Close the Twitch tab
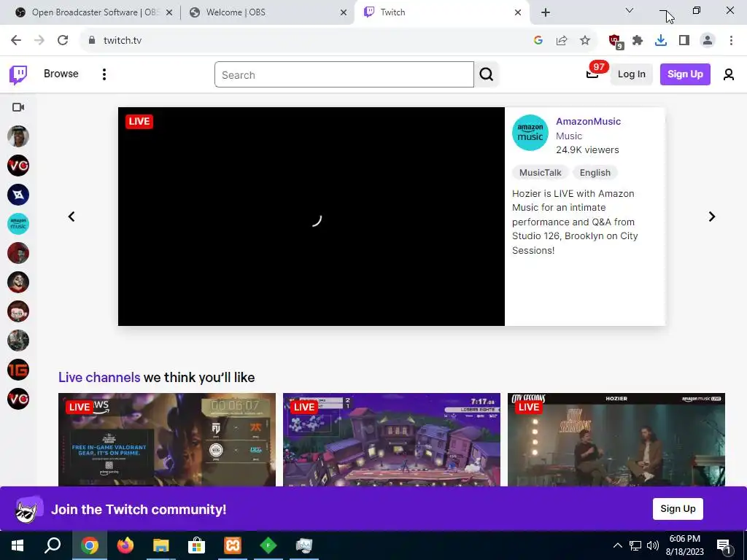The image size is (747, 560). tap(518, 12)
